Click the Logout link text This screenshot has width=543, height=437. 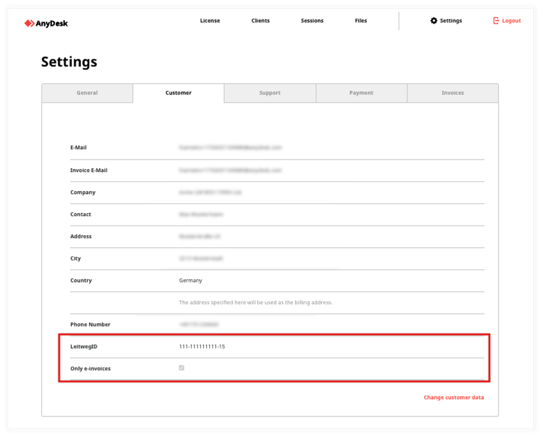click(511, 21)
